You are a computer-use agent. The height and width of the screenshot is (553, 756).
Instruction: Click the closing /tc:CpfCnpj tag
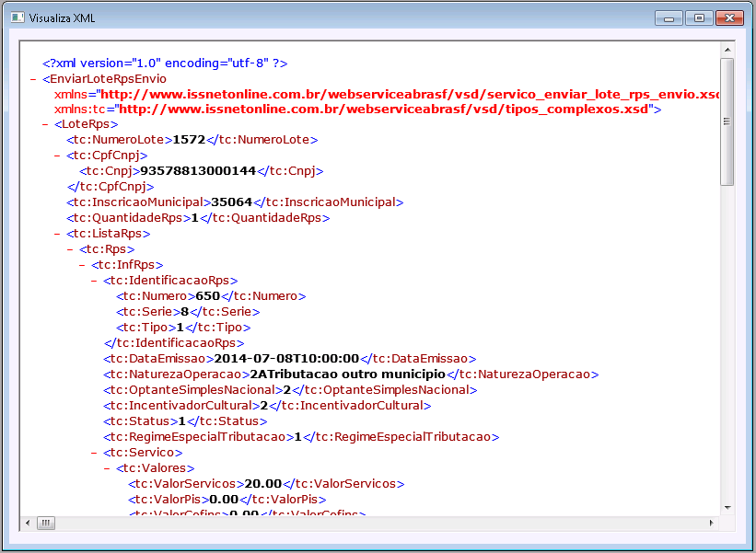pyautogui.click(x=110, y=187)
